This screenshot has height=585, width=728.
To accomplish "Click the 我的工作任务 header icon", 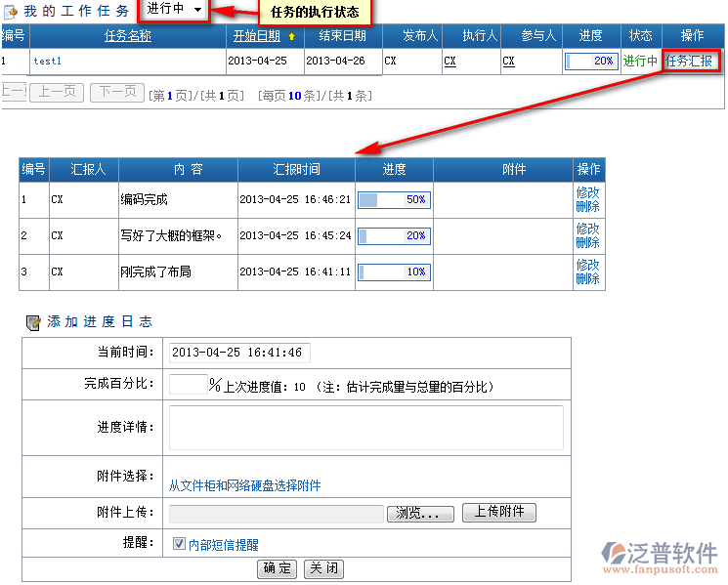I will click(11, 12).
